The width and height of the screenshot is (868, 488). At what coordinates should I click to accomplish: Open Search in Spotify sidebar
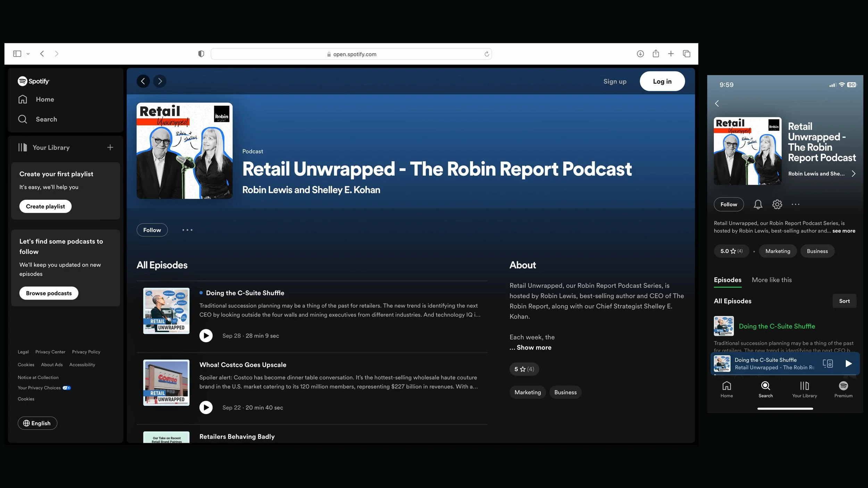[37, 119]
